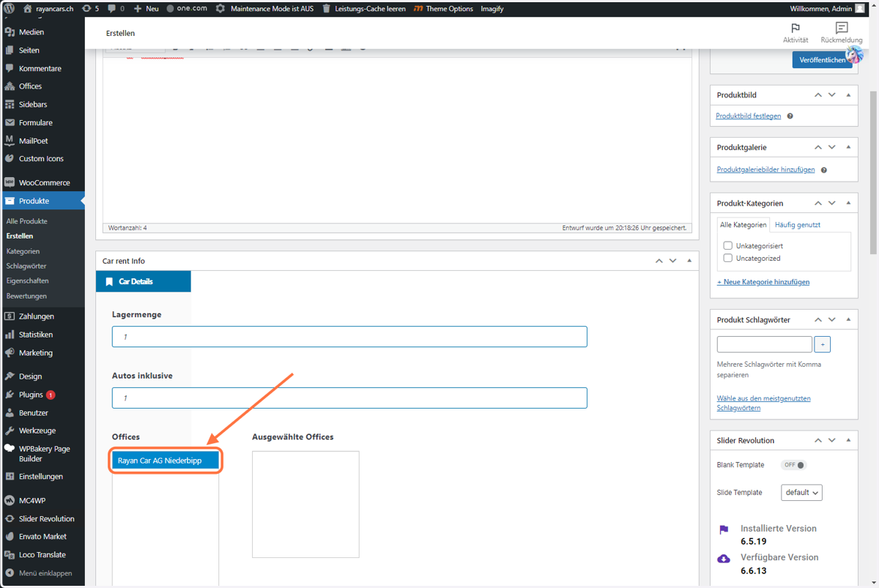This screenshot has height=588, width=879.
Task: Click the WooCommerce logo icon
Action: point(10,182)
